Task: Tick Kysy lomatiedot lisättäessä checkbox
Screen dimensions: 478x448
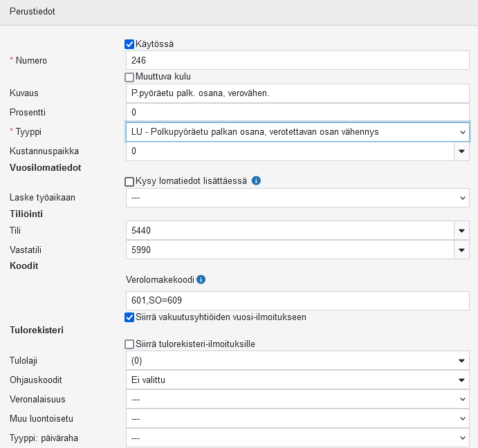Action: click(129, 181)
